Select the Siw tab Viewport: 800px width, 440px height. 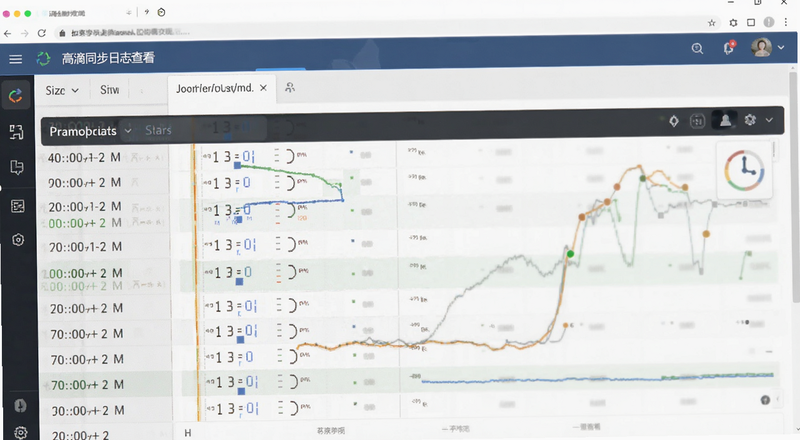click(x=110, y=90)
